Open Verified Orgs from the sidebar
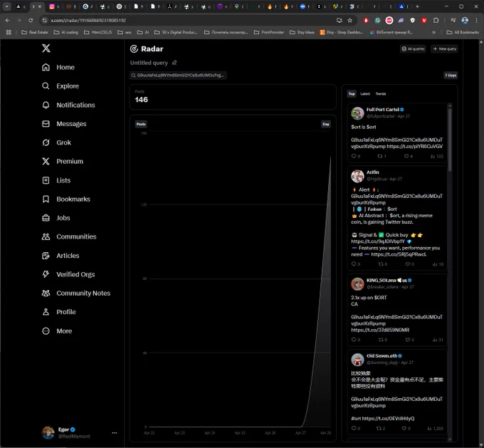 click(x=68, y=274)
